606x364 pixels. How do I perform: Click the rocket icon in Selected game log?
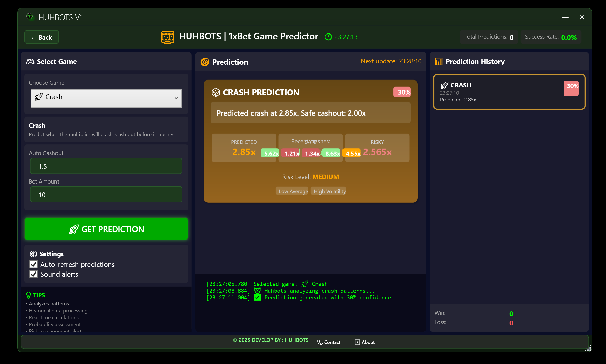(305, 284)
